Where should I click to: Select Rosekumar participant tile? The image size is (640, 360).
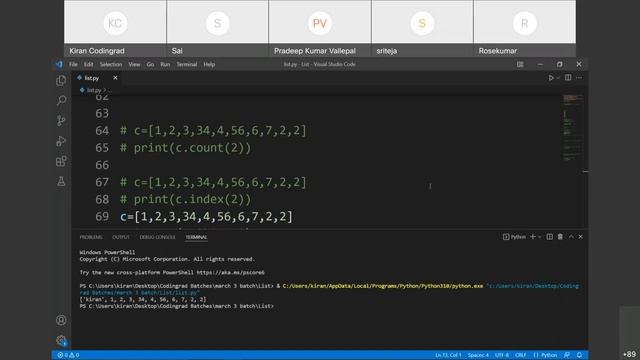[525, 28]
